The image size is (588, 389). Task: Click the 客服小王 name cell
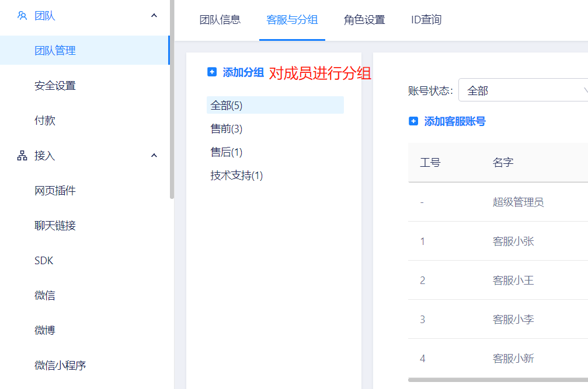513,280
